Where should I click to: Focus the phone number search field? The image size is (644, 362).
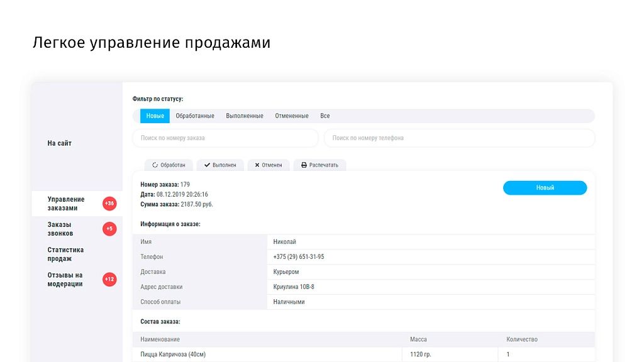coord(460,138)
